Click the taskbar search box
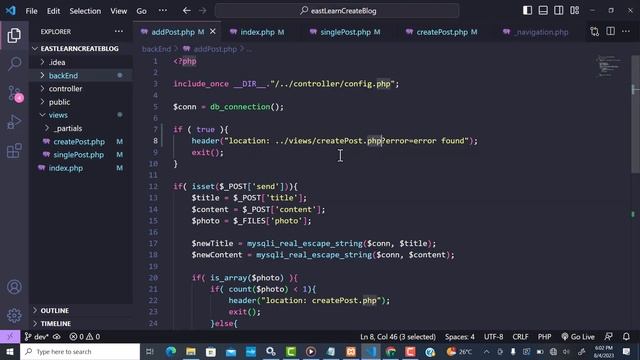The width and height of the screenshot is (640, 360). (80, 351)
